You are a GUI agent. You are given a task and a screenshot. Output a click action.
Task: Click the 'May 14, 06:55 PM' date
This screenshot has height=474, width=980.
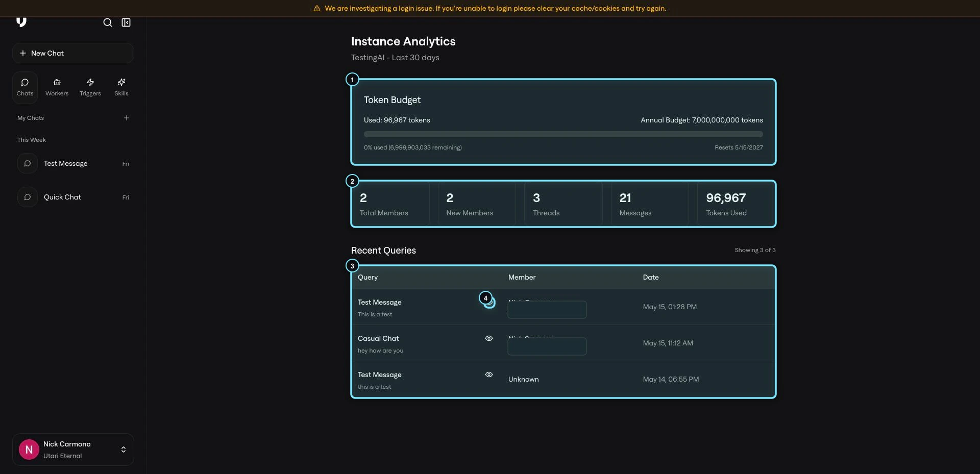pos(671,380)
